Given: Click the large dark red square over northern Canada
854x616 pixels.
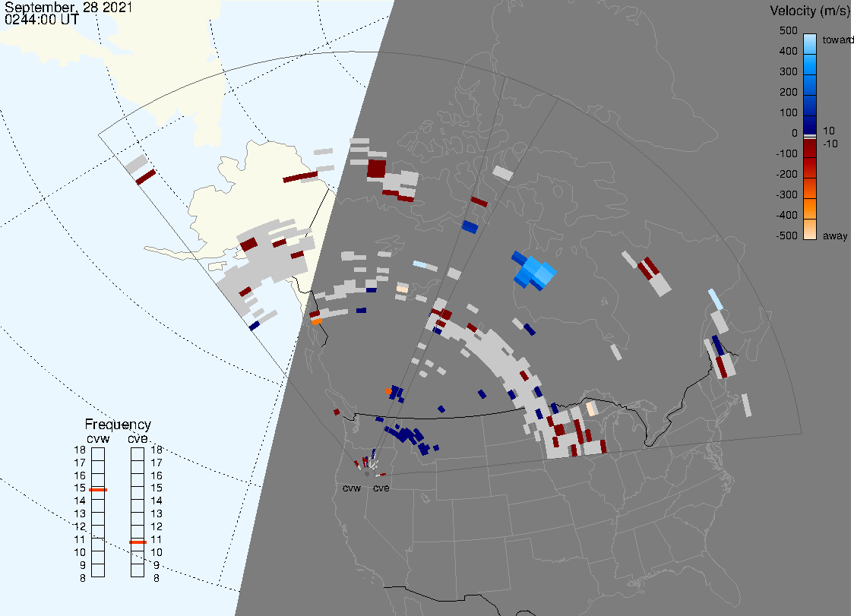Looking at the screenshot, I should (376, 169).
